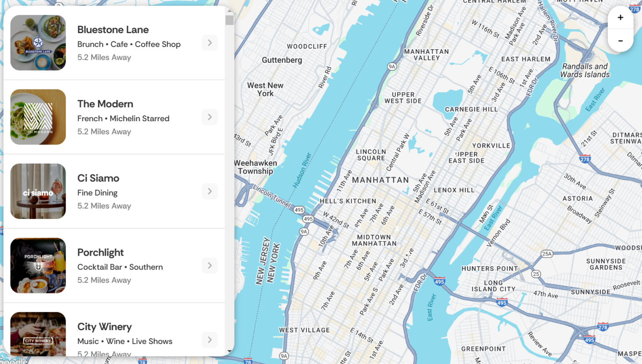Click the Google logo on map
The height and width of the screenshot is (364, 642).
(14, 360)
